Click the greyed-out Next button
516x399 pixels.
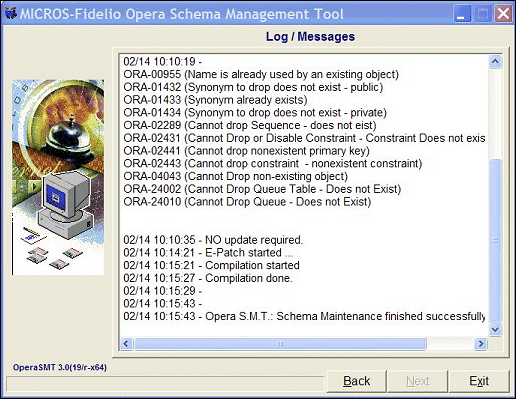[418, 381]
